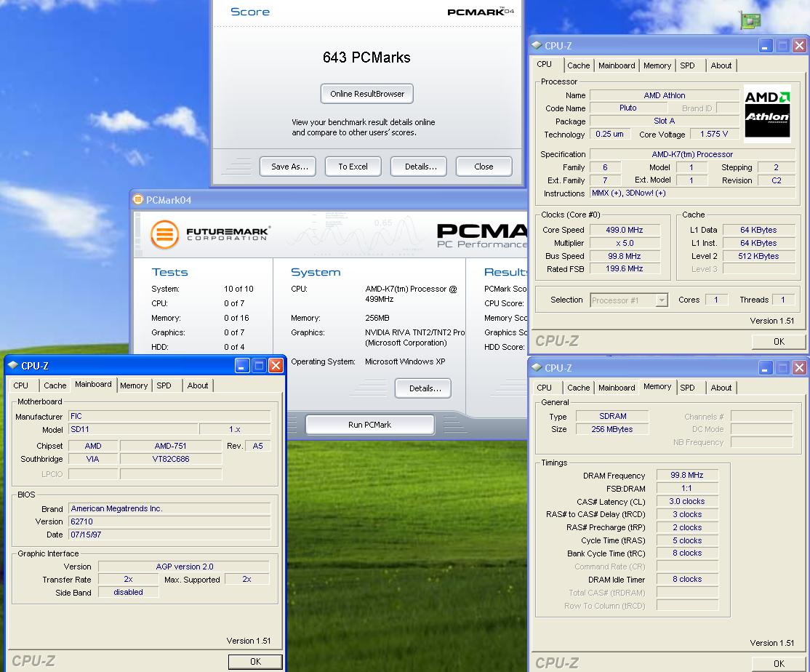Click BIOS brand American Megatrends Inc.
This screenshot has width=810, height=672.
[169, 508]
